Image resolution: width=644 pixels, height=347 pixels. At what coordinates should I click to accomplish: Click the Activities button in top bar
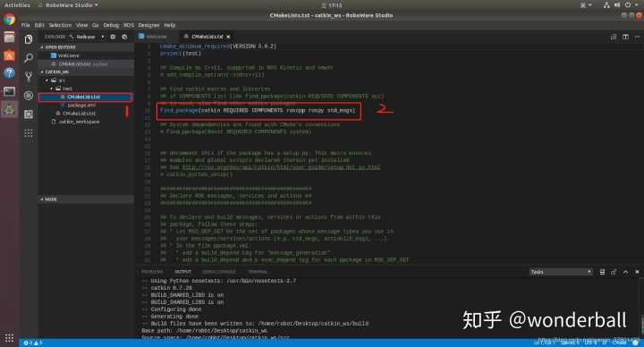17,5
